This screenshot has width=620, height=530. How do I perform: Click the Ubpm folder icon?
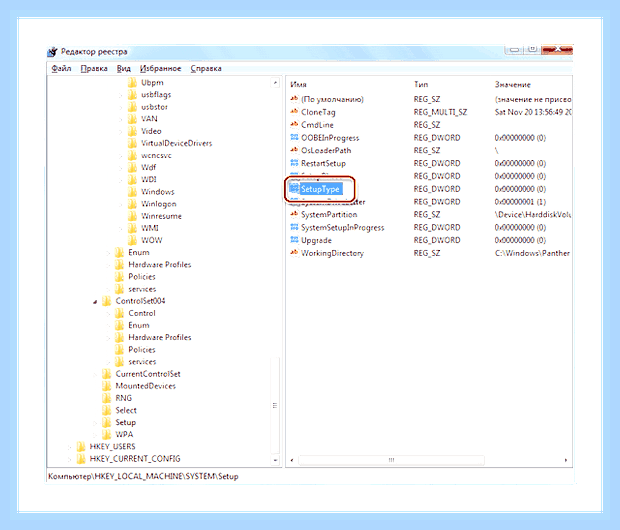coord(132,83)
